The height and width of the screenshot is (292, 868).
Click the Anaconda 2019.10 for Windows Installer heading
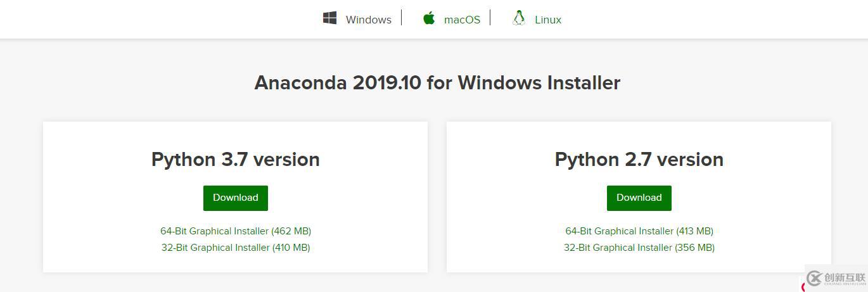click(x=437, y=83)
